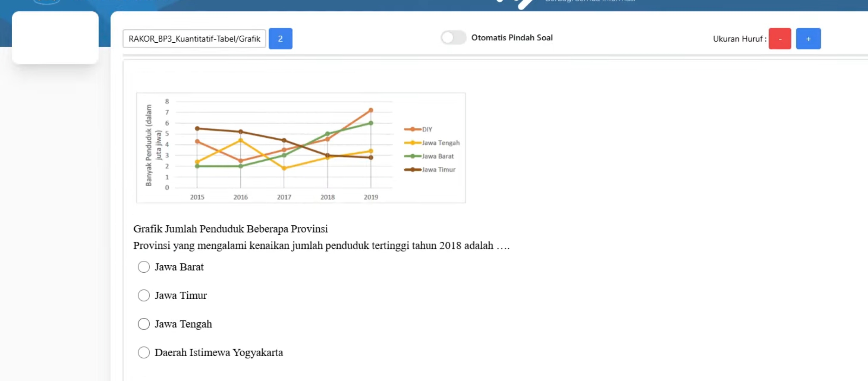Increase font size with blue plus button
Screen dimensions: 868x381
point(808,38)
